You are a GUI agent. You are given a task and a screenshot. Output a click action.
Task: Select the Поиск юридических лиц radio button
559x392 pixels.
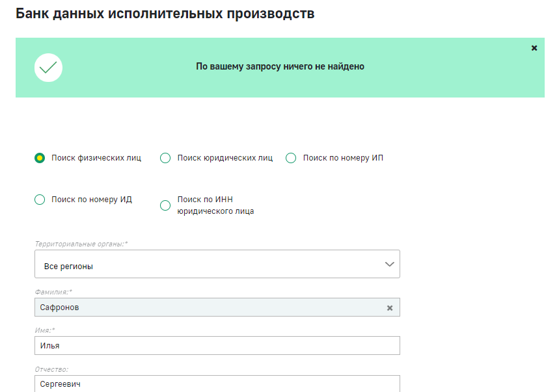point(165,157)
